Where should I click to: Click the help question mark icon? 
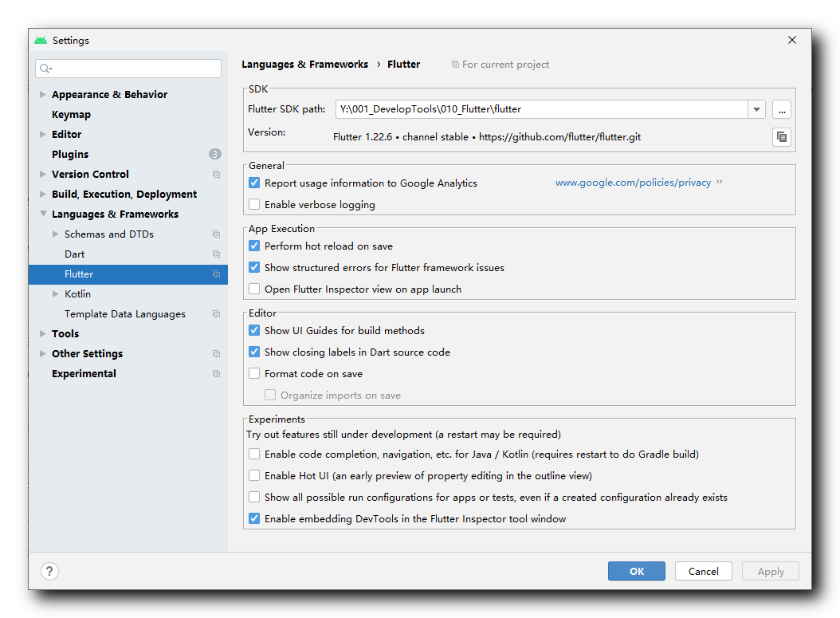click(x=49, y=571)
